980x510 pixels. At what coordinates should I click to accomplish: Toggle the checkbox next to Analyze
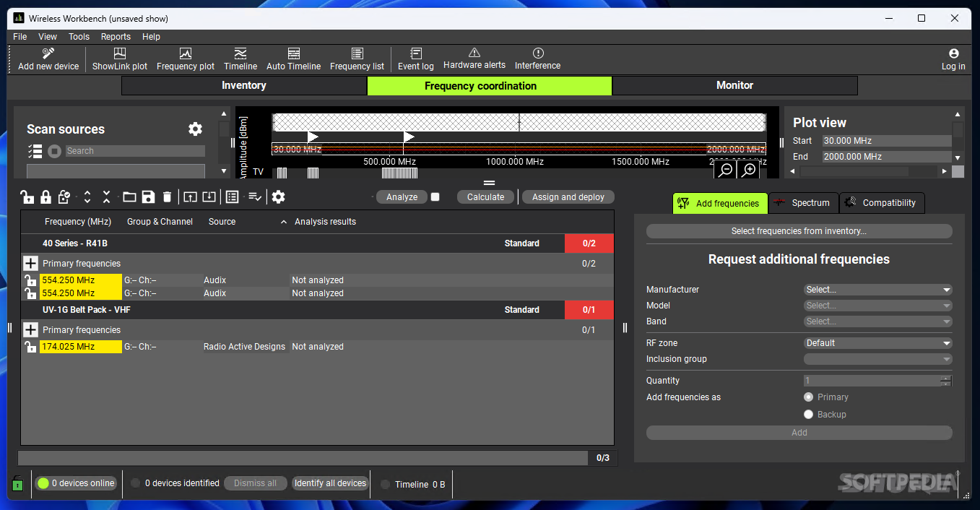435,196
